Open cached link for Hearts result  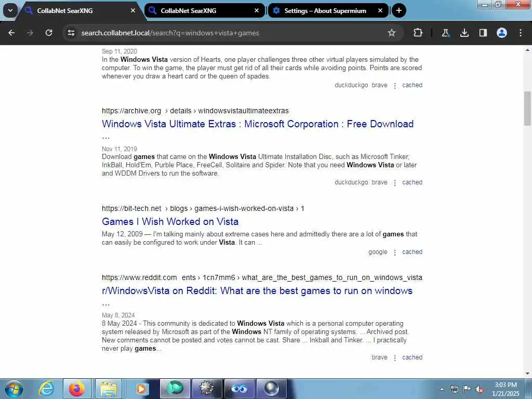tap(412, 85)
